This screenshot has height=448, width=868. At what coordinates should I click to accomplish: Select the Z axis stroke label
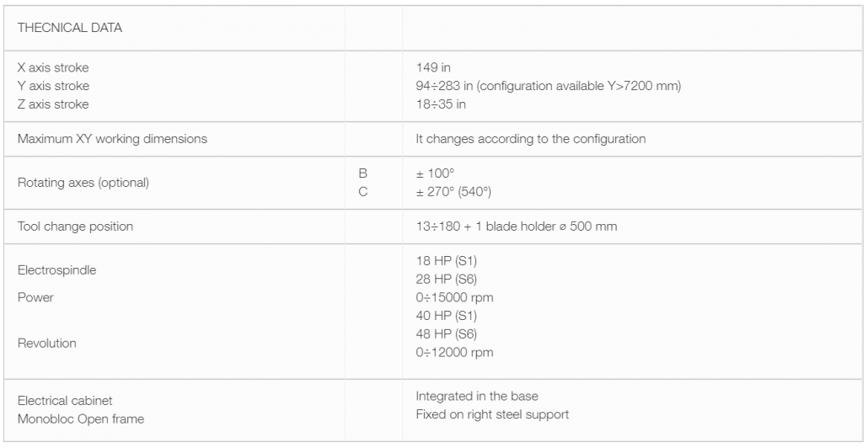tap(53, 104)
